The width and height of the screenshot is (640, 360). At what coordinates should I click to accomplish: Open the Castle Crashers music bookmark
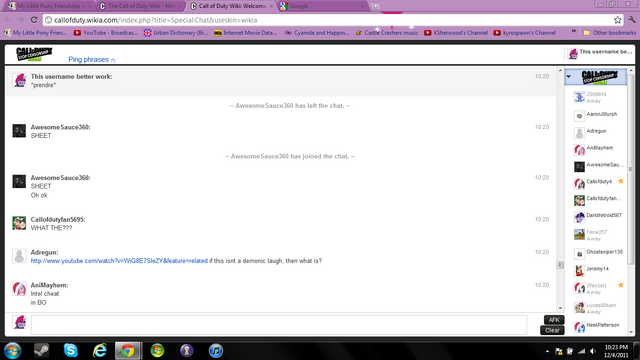[x=387, y=33]
